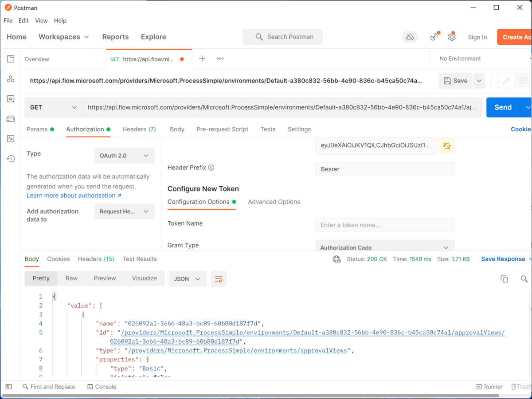Open Find and Replace
The height and width of the screenshot is (399, 532).
coord(49,387)
